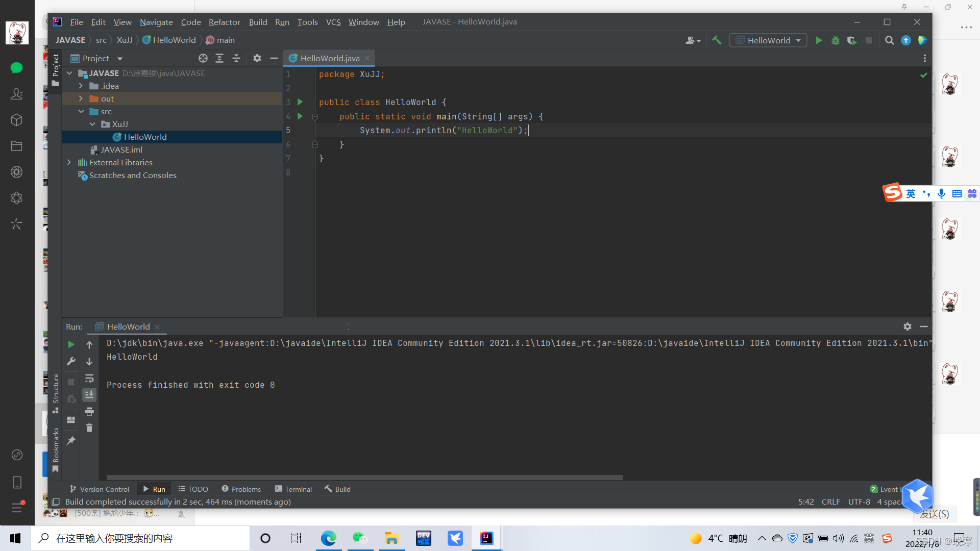Viewport: 980px width, 551px height.
Task: Toggle soft-wrap in the Run console
Action: (x=89, y=378)
